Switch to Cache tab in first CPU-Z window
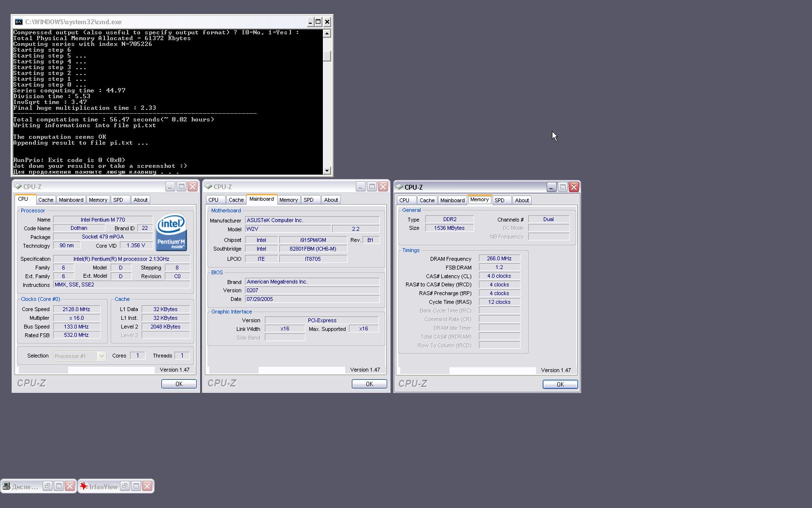 coord(46,200)
